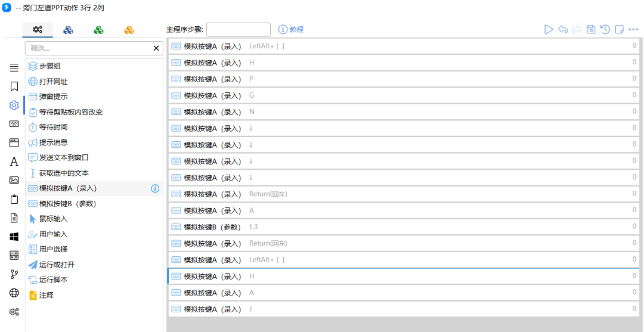Open the hamburger menu in left sidebar
The image size is (644, 332).
14,68
